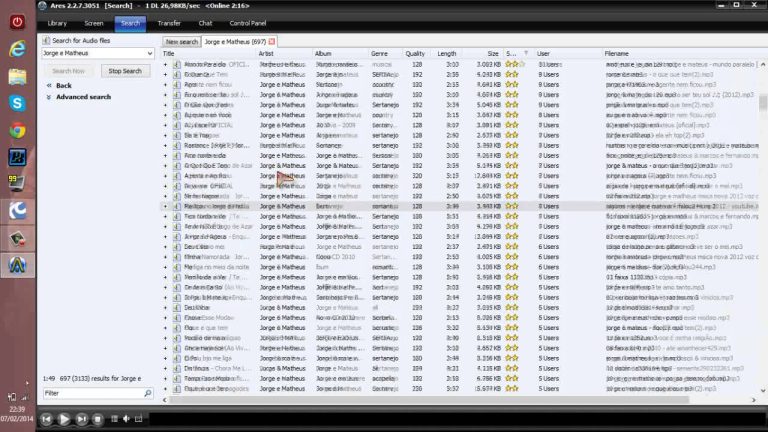Open the search term dropdown list

tap(150, 54)
